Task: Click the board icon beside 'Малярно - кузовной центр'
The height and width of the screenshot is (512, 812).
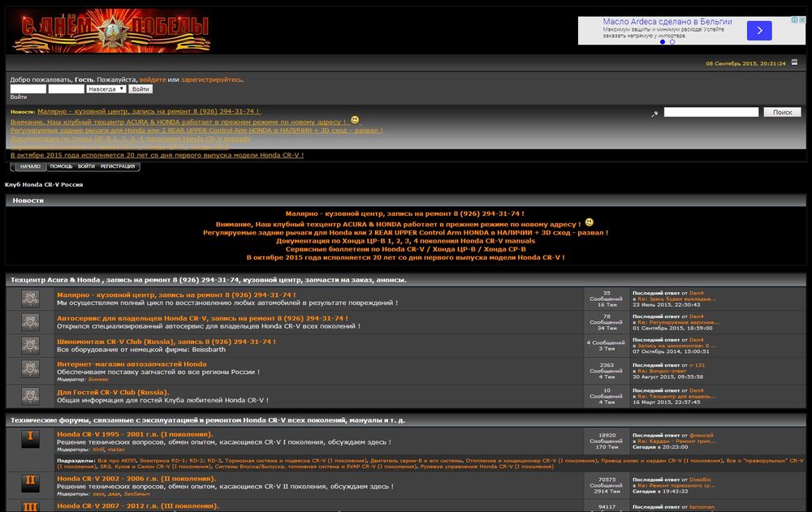Action: pyautogui.click(x=30, y=299)
